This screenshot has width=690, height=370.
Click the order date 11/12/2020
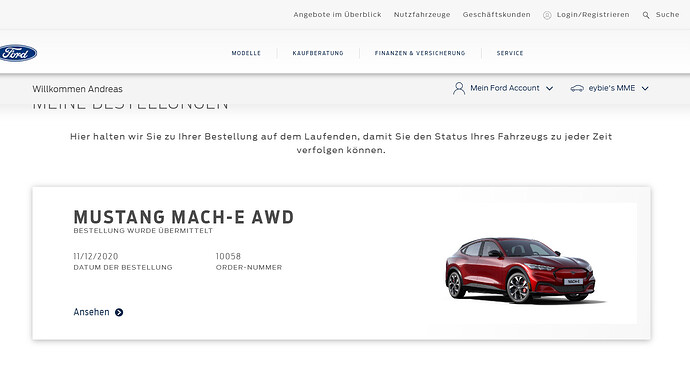point(95,256)
